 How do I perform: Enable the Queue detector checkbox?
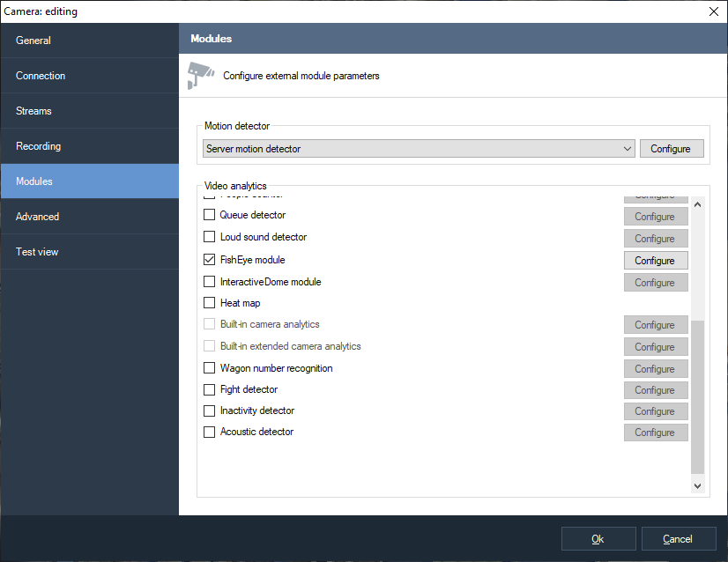[x=210, y=215]
